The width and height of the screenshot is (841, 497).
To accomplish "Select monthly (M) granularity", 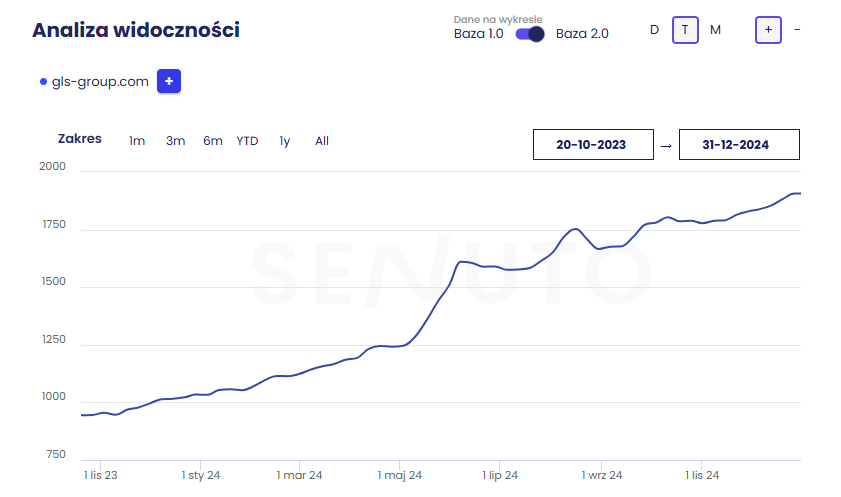I will [x=715, y=30].
